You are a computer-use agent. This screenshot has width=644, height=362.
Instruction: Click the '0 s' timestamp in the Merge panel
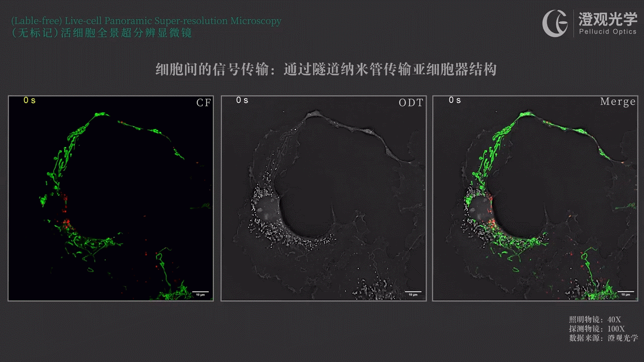[x=454, y=101]
